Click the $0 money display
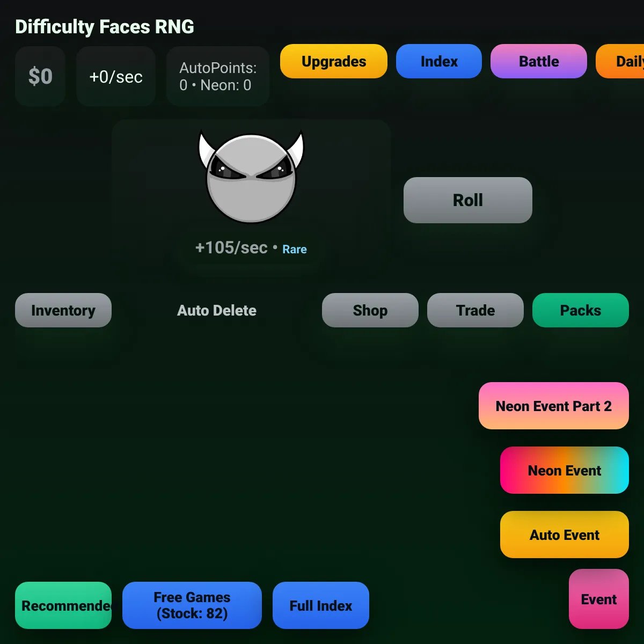 40,76
